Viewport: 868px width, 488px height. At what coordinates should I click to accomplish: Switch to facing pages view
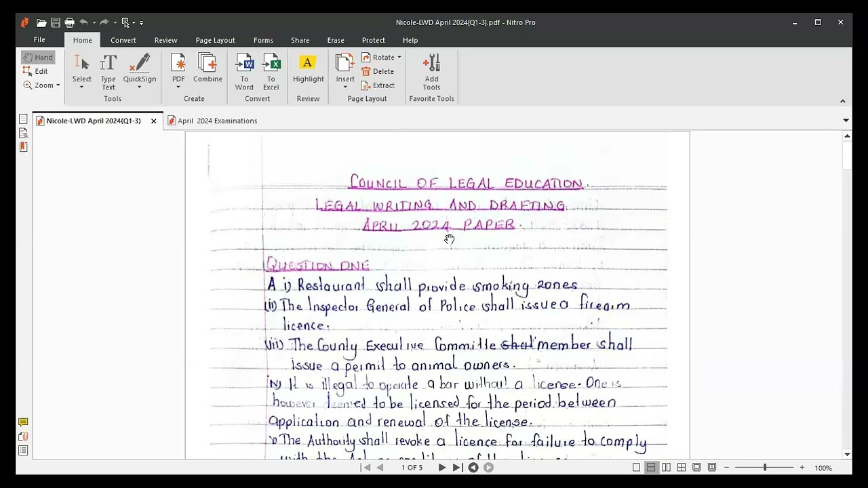[x=667, y=468]
